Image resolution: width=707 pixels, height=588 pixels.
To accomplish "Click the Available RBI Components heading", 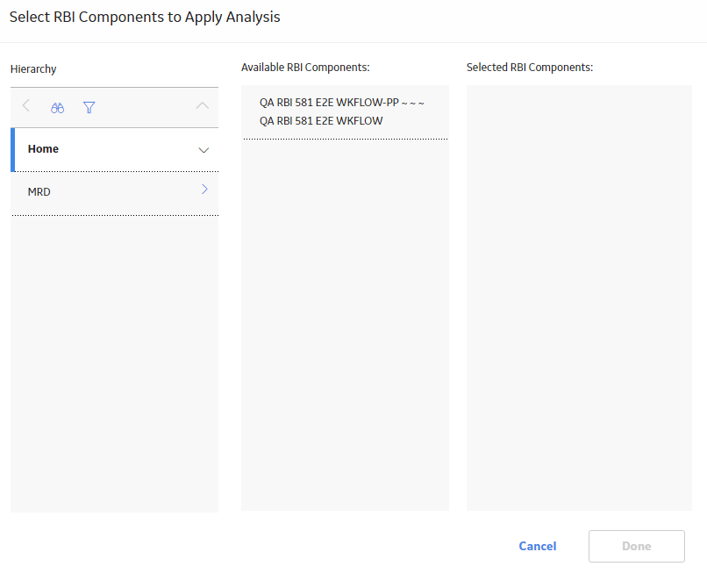I will [x=305, y=68].
